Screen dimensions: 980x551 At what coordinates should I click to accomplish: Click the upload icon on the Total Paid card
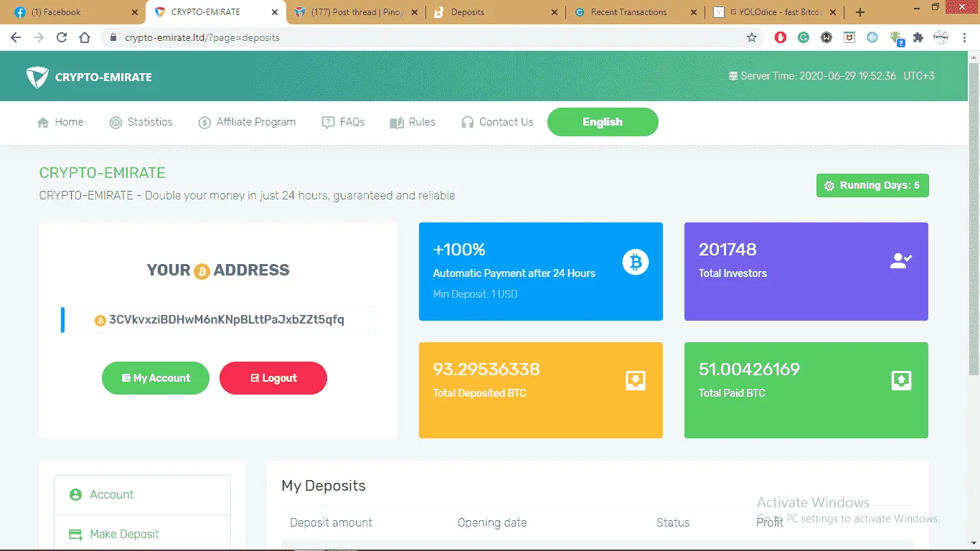coord(901,380)
